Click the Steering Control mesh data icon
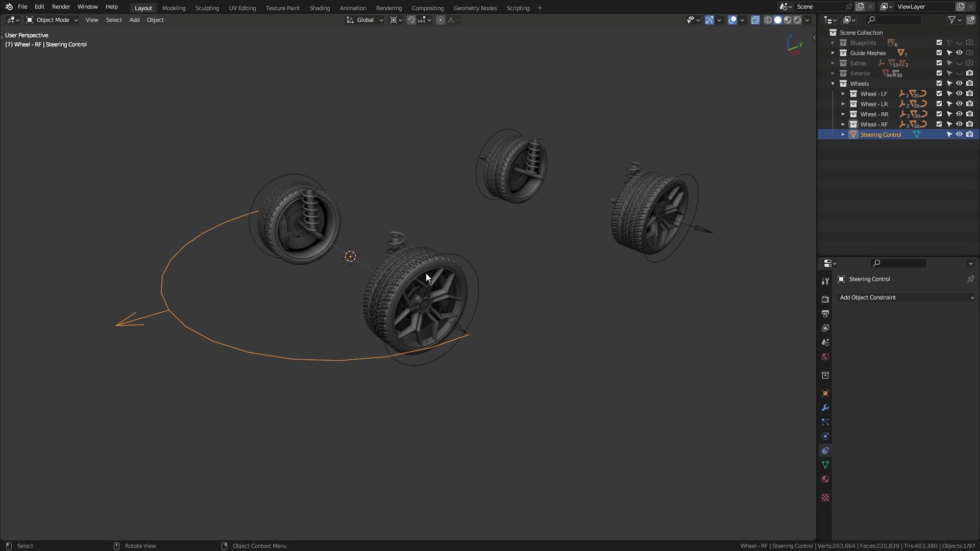Viewport: 980px width, 551px height. tap(917, 135)
